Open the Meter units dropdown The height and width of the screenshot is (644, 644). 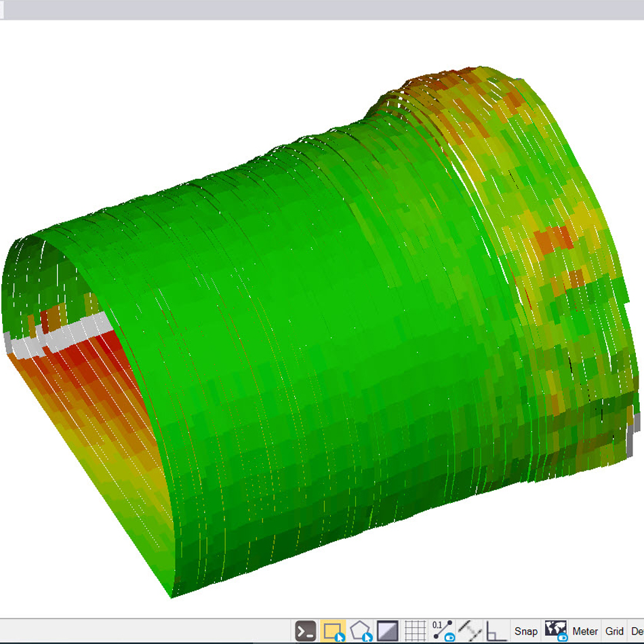pos(585,631)
